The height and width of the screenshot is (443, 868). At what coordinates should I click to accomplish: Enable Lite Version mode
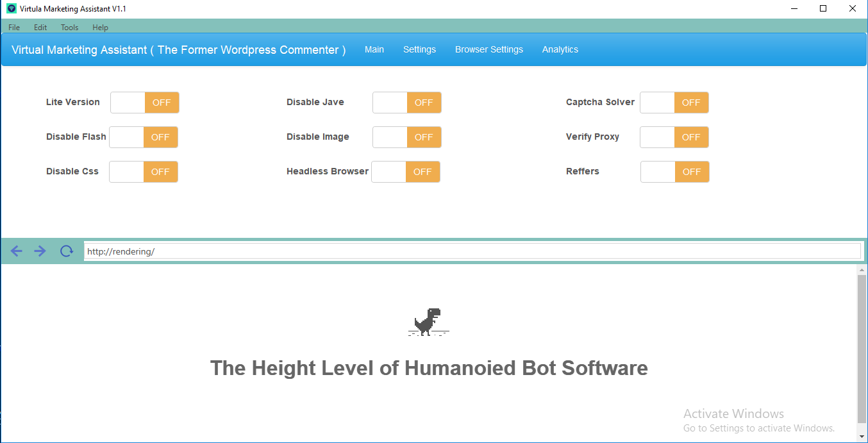(x=144, y=102)
